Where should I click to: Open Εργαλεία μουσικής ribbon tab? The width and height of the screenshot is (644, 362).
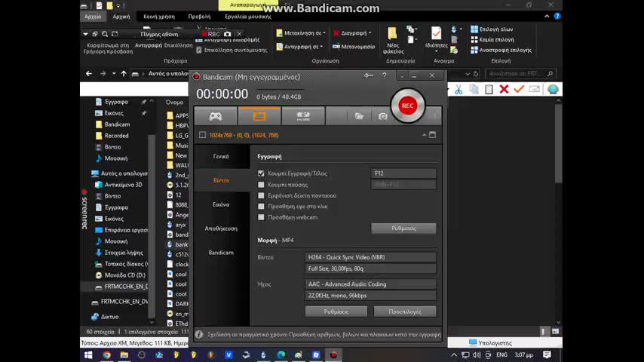[x=248, y=17]
